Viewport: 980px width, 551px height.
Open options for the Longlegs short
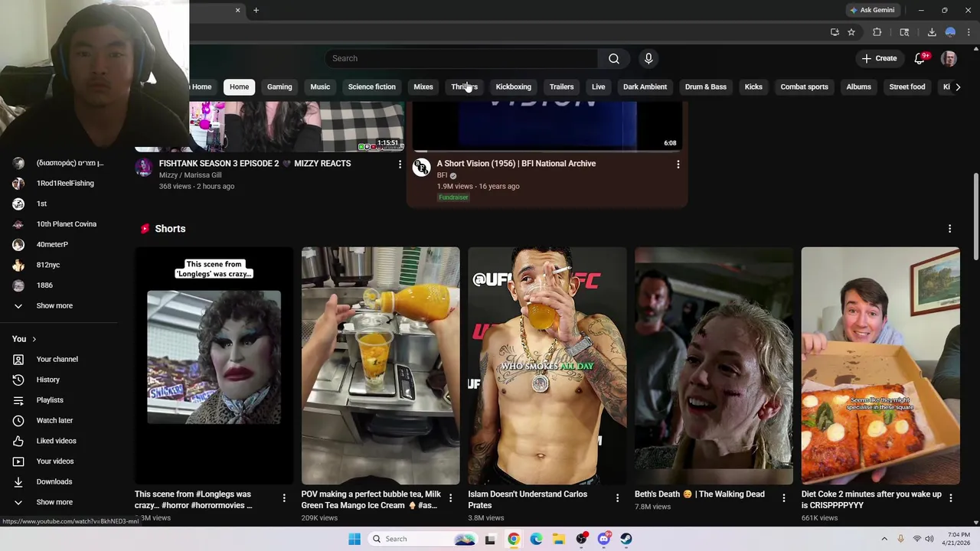tap(284, 498)
